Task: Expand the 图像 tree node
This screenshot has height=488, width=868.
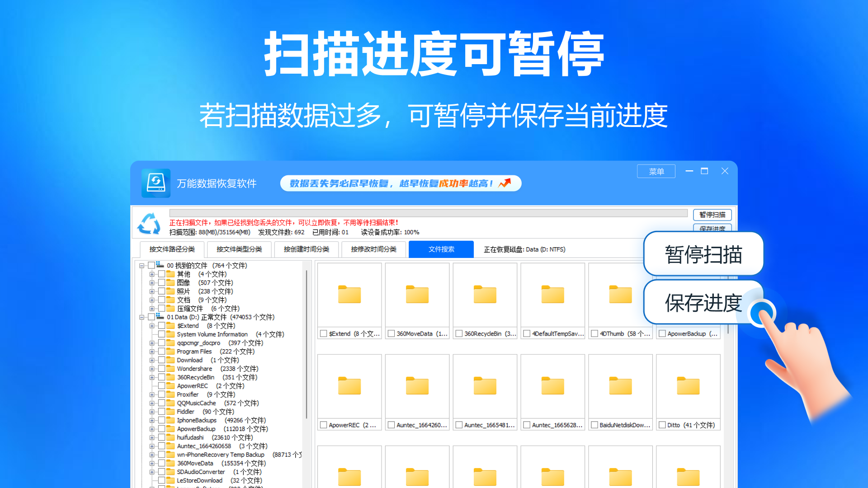Action: pos(152,283)
